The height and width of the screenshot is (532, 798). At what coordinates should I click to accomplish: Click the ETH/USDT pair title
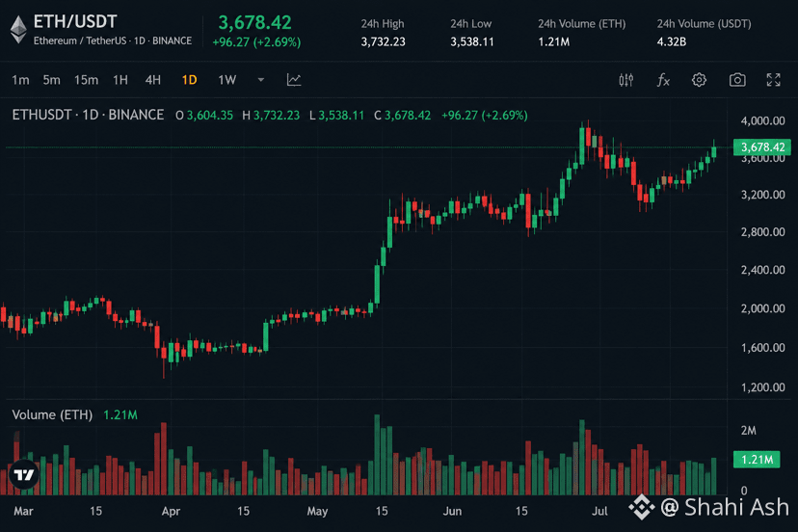(x=75, y=22)
